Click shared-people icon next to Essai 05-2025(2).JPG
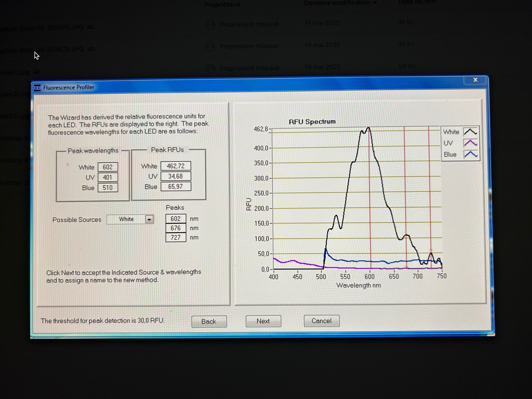 [x=91, y=49]
